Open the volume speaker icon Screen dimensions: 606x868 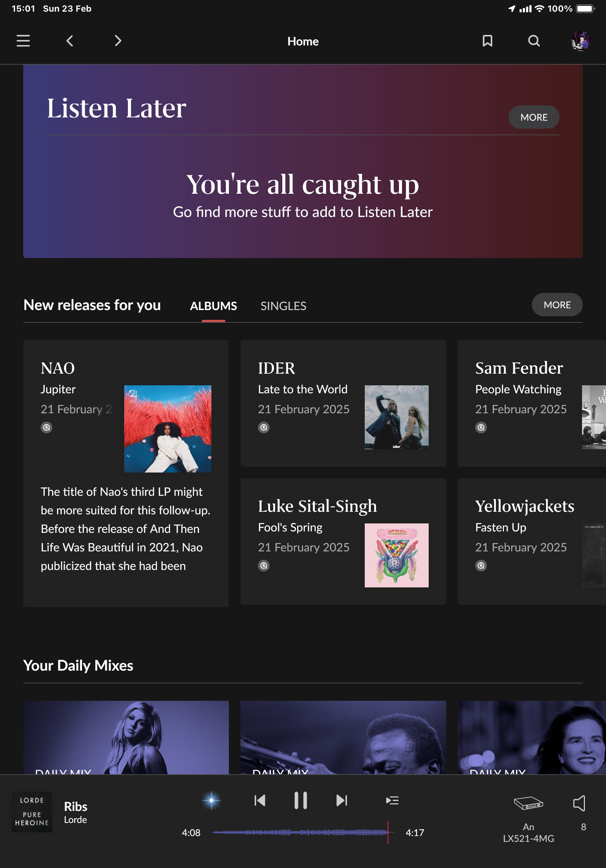click(579, 803)
